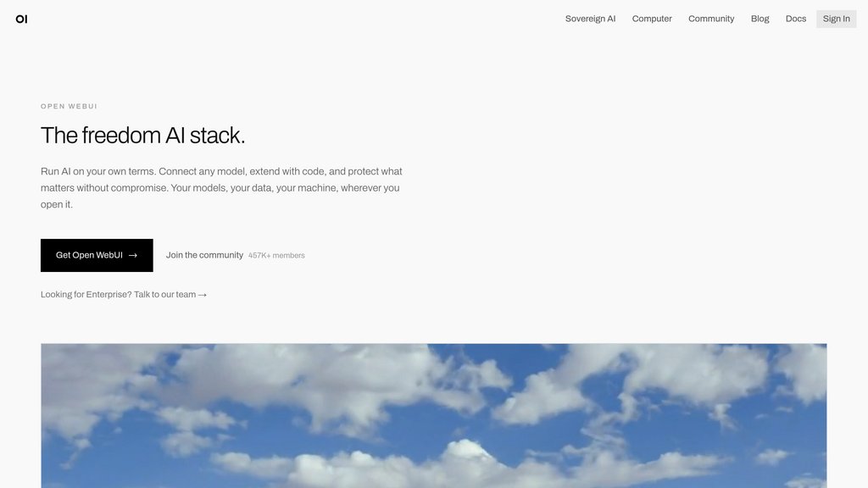Click the trailing 'open it.' paragraph line
Screen dimensions: 868x488
(57, 205)
